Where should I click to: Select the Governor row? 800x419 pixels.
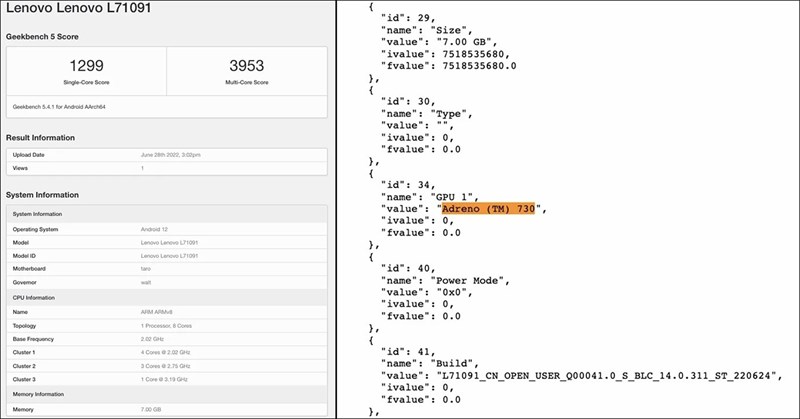click(165, 282)
